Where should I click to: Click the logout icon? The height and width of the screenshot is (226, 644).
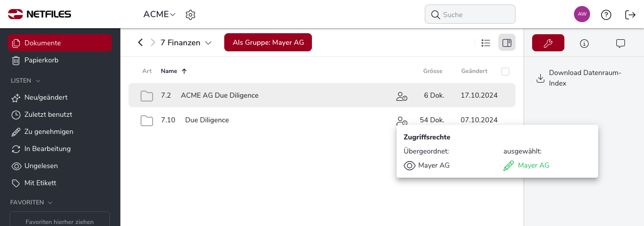pyautogui.click(x=630, y=15)
